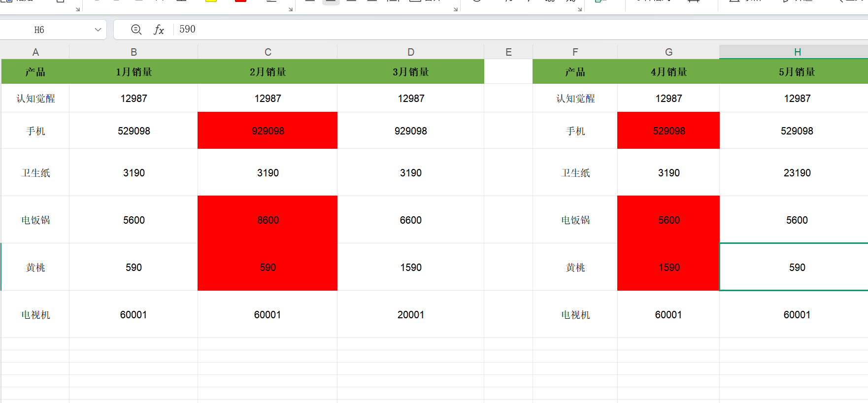868x403 pixels.
Task: Select red cell 5600 in 4月销量
Action: point(668,220)
